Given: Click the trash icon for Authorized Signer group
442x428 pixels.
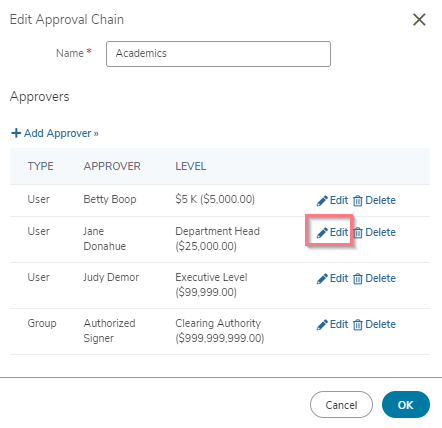Looking at the screenshot, I should coord(358,325).
